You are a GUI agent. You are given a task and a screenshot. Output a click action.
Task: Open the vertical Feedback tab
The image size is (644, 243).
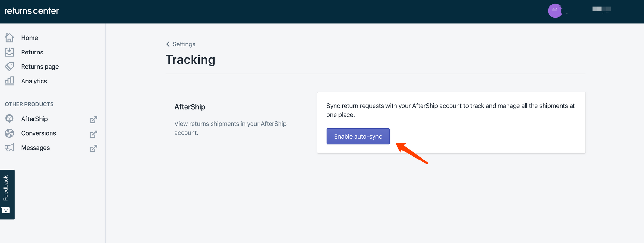pos(6,188)
